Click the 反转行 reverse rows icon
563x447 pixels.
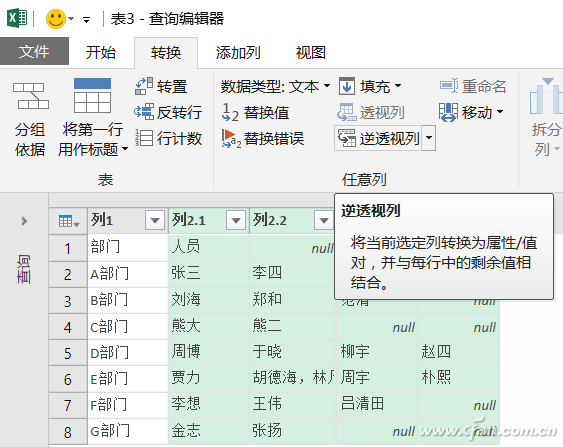[144, 112]
